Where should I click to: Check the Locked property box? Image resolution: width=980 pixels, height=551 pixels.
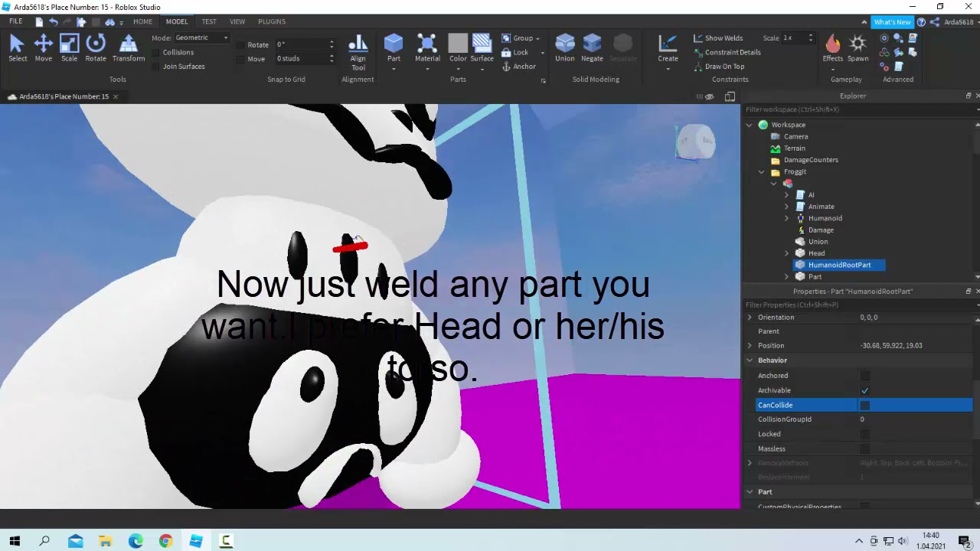point(864,434)
